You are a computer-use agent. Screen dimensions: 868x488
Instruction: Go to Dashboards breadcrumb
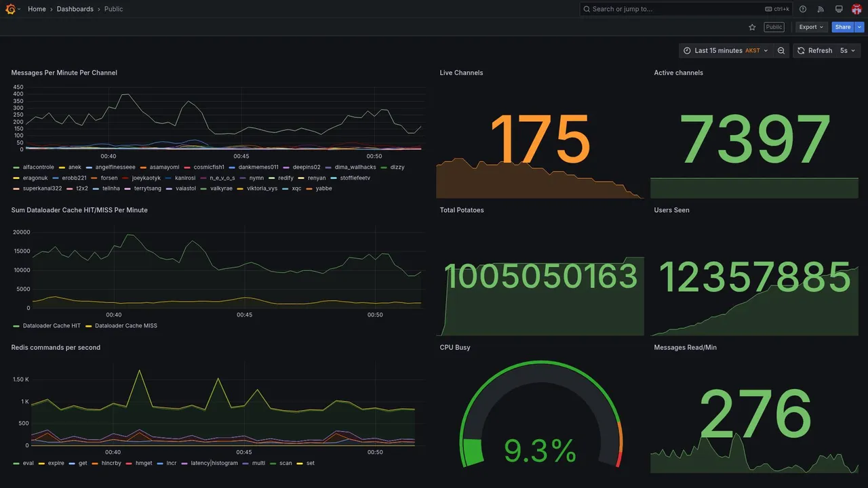pyautogui.click(x=75, y=9)
